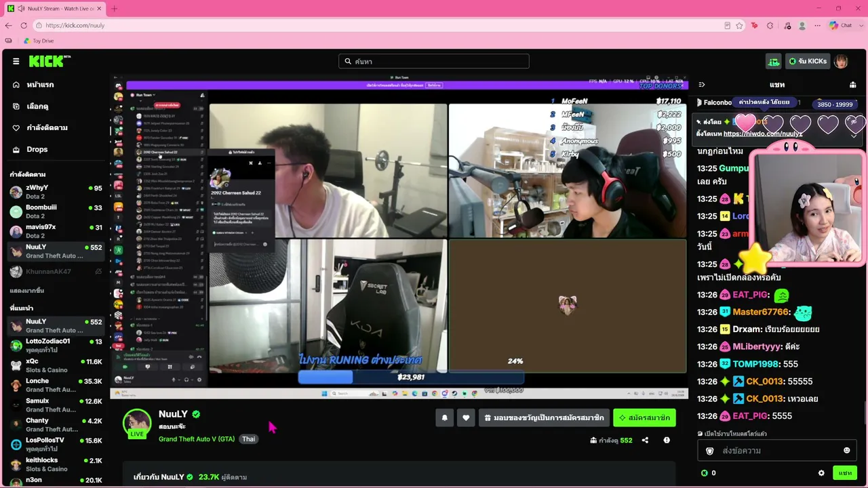The image size is (868, 488).
Task: Focus the address bar with kick.com/nuuly
Action: click(x=380, y=26)
